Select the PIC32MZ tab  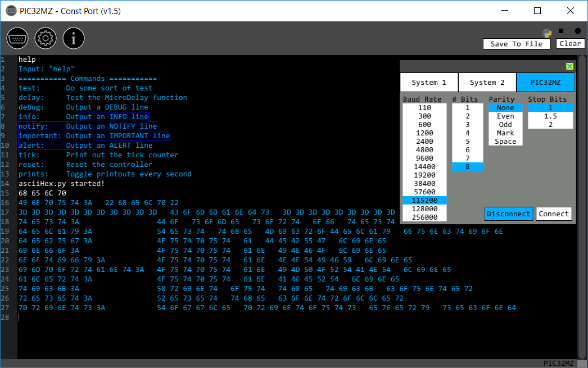[x=545, y=83]
